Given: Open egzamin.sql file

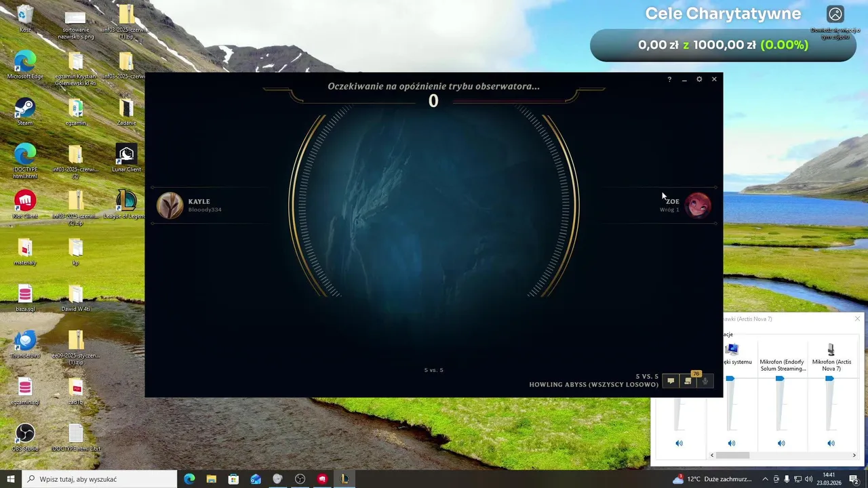Looking at the screenshot, I should [x=25, y=391].
